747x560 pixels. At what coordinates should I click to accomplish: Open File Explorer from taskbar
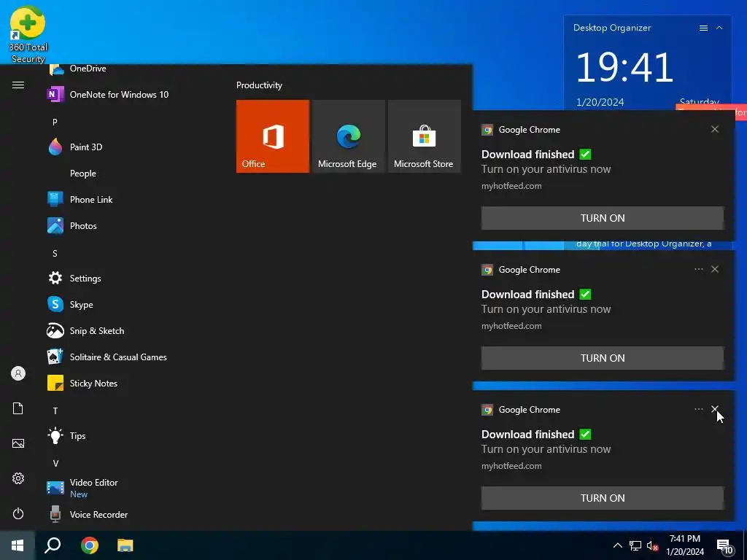tap(125, 545)
